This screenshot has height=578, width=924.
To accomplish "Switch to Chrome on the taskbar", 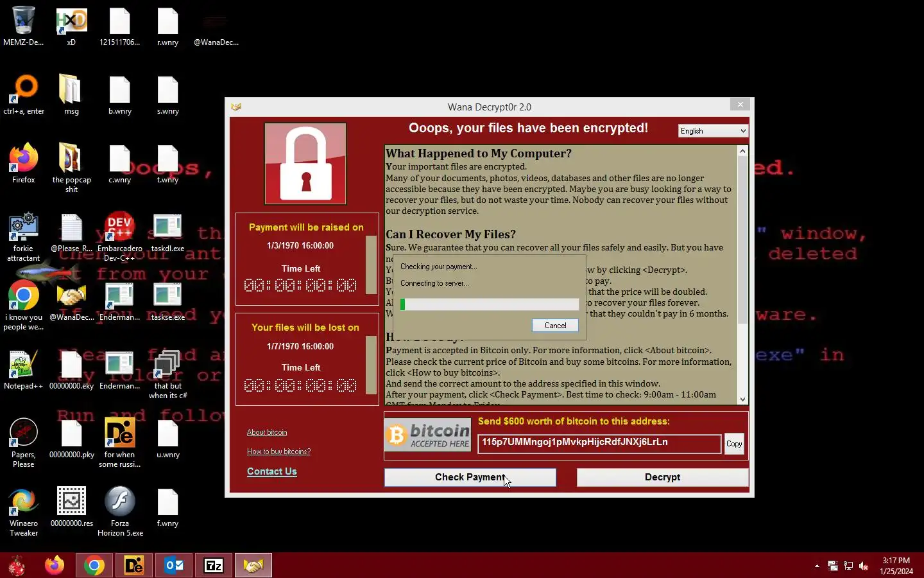I will [x=94, y=566].
